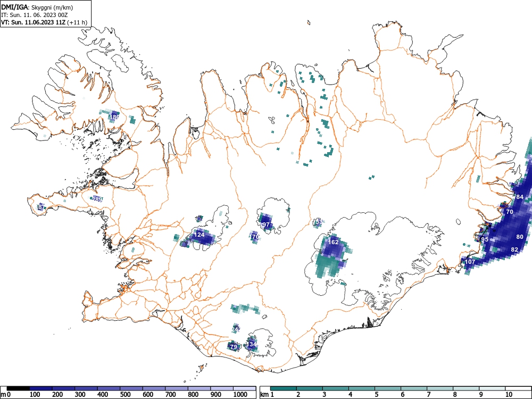The height and width of the screenshot is (399, 532).
Task: Click the "VT: Sun. 11.06.2023 11Z" valid time
Action: point(34,22)
